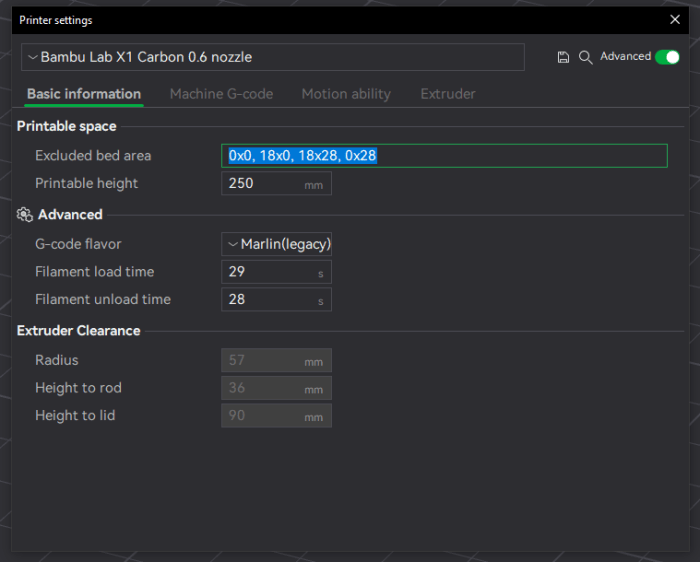Click the Printable height field showing 250
The height and width of the screenshot is (562, 700).
pyautogui.click(x=276, y=183)
